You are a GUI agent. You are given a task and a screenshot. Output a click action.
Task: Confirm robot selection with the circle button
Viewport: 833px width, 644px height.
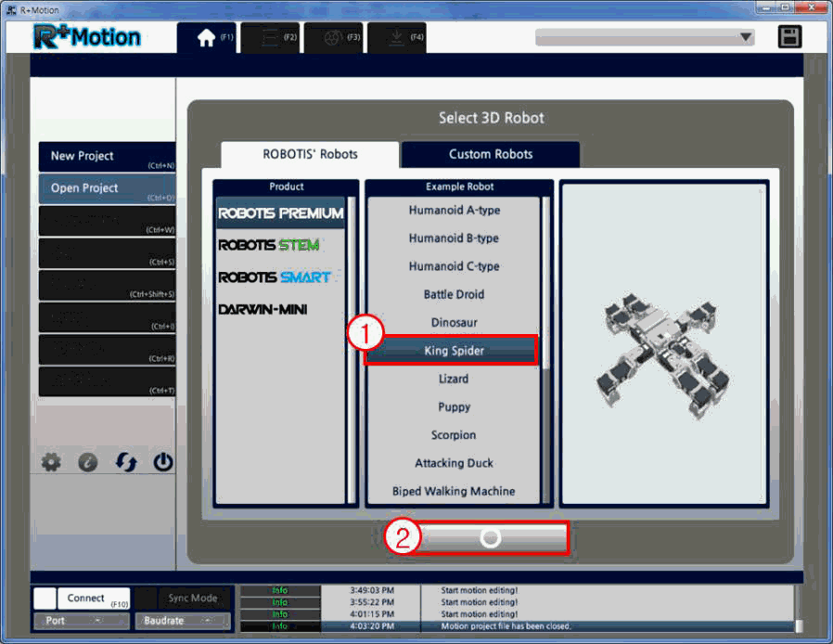(490, 538)
